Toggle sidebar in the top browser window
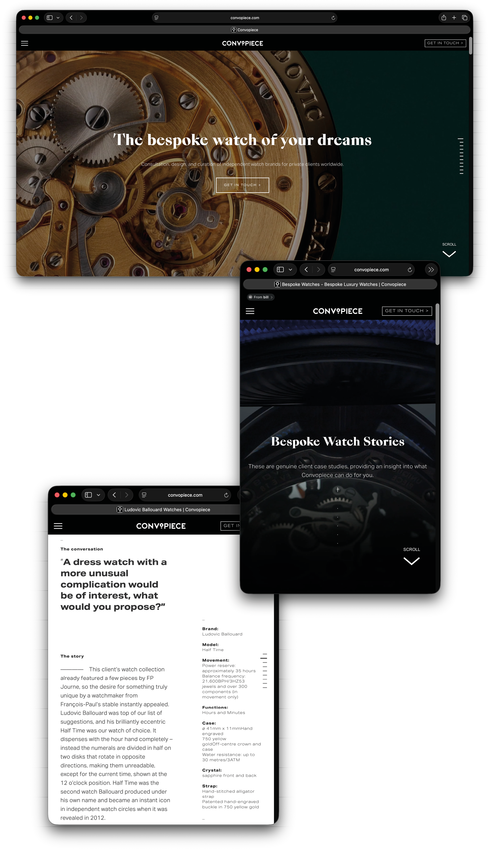The height and width of the screenshot is (868, 488). 50,18
